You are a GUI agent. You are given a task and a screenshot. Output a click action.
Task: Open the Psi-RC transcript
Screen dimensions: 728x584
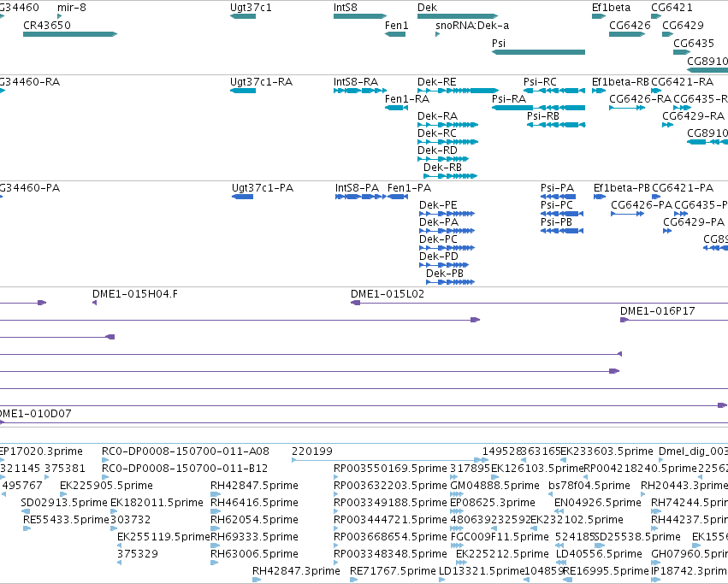[554, 91]
